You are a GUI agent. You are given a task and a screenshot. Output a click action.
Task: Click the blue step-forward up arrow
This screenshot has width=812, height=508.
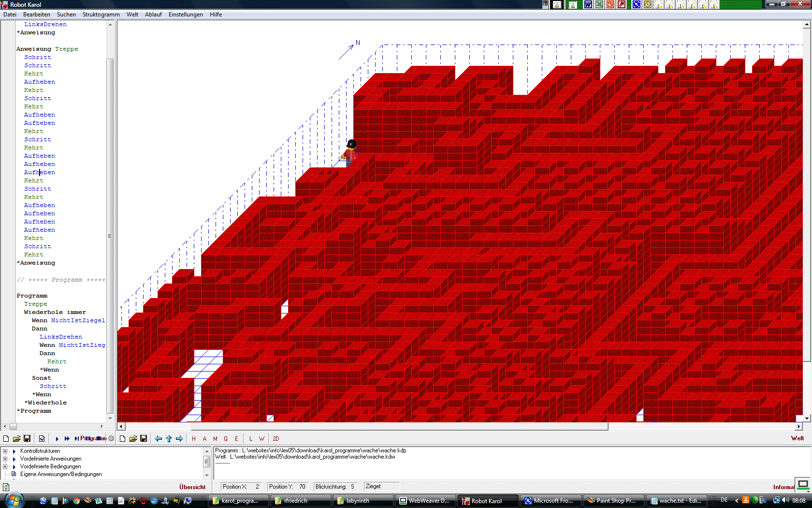tap(169, 438)
